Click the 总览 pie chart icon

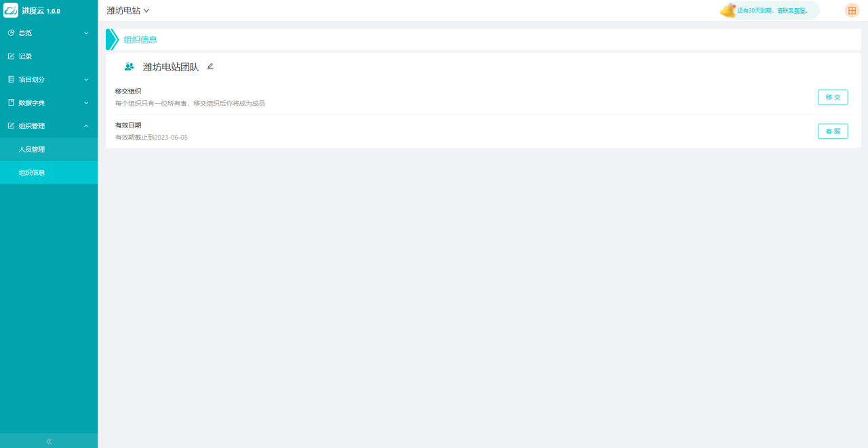click(x=11, y=33)
